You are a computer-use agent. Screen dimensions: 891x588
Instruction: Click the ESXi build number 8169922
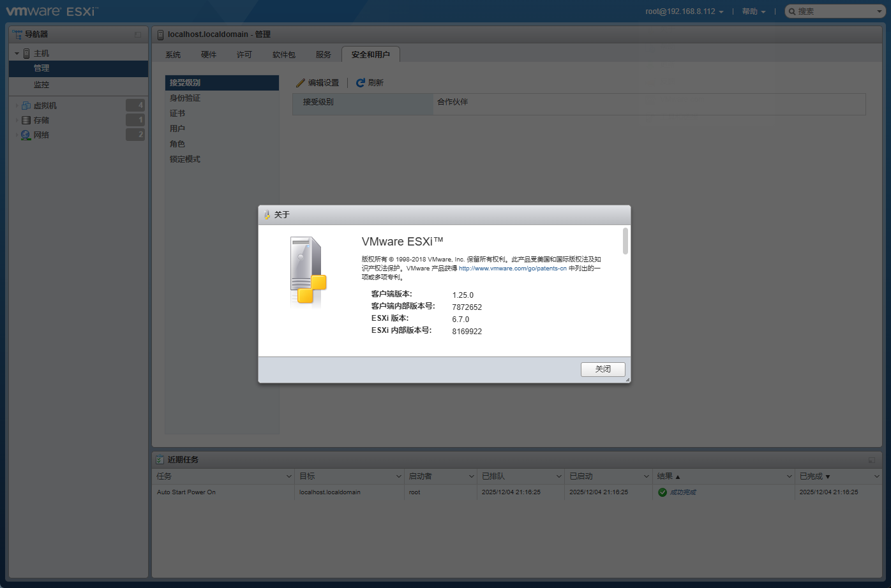(x=467, y=332)
